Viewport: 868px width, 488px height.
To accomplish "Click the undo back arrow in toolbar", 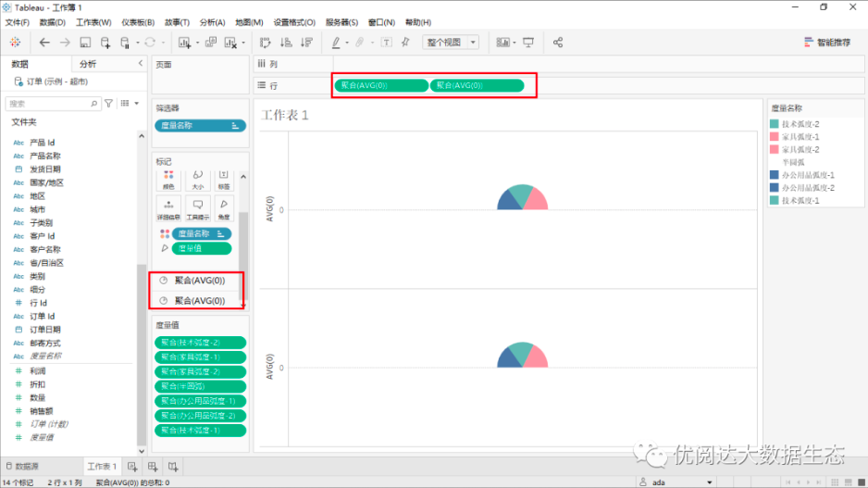I will (x=44, y=43).
